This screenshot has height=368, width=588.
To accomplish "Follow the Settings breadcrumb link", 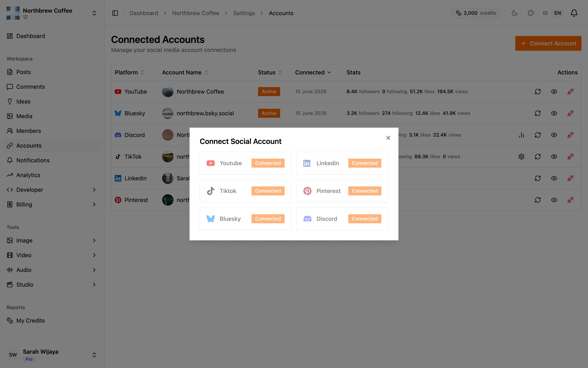I will (244, 13).
